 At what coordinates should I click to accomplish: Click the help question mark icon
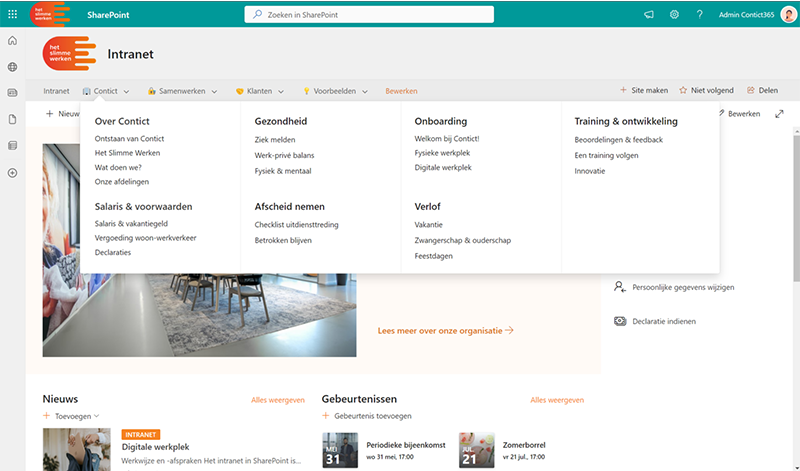(x=699, y=14)
